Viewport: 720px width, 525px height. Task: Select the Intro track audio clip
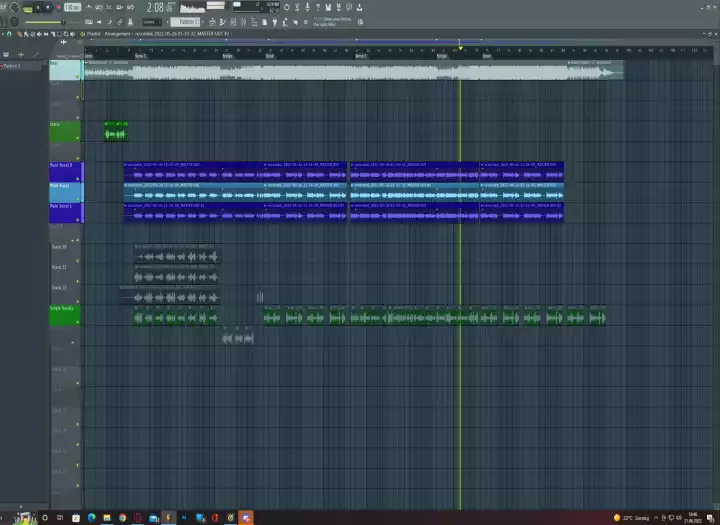pyautogui.click(x=116, y=131)
